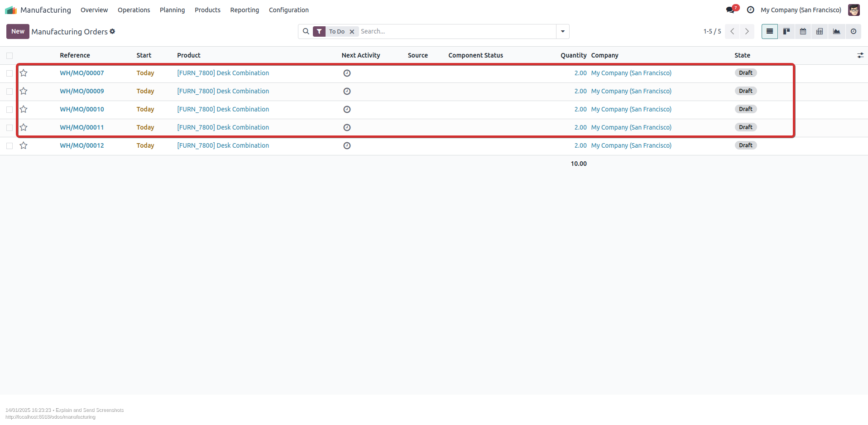Expand the search options dropdown arrow
Viewport: 868px width, 425px height.
[x=563, y=31]
